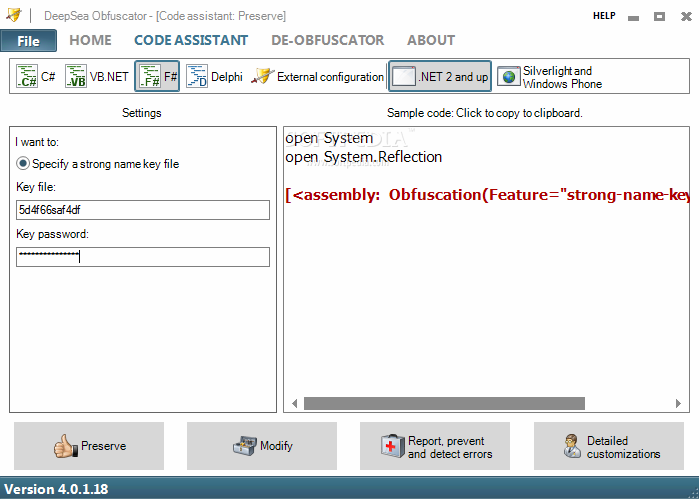Click the Version 4.0.1.18 status text
This screenshot has width=700, height=500.
(x=56, y=489)
